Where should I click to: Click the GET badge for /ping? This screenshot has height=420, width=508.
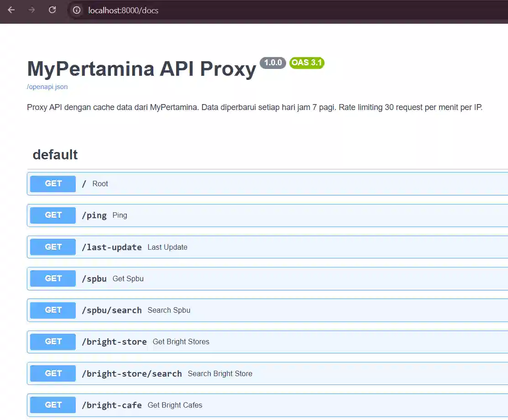click(53, 215)
